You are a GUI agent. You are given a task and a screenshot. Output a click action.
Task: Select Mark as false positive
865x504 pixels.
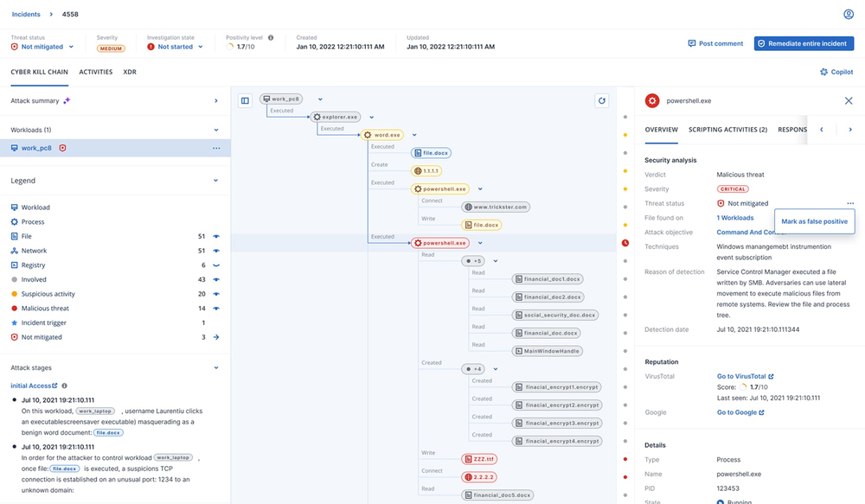click(814, 221)
